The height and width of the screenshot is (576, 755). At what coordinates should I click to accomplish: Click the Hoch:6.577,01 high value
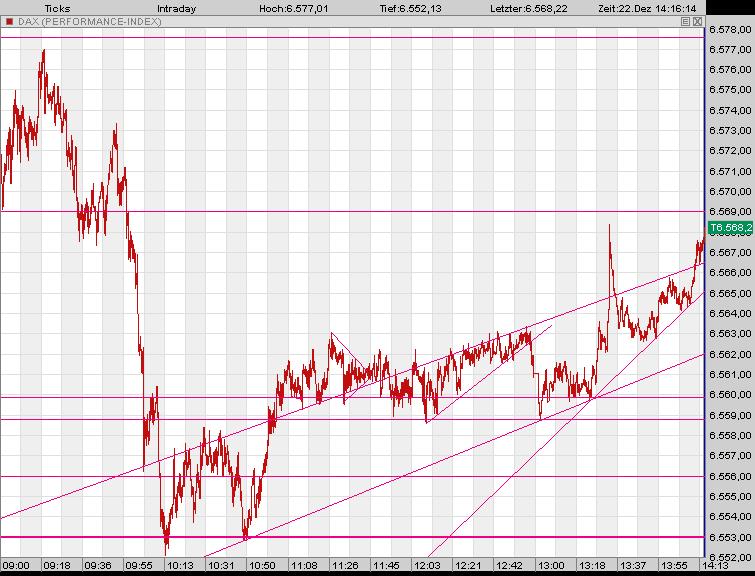(x=293, y=9)
